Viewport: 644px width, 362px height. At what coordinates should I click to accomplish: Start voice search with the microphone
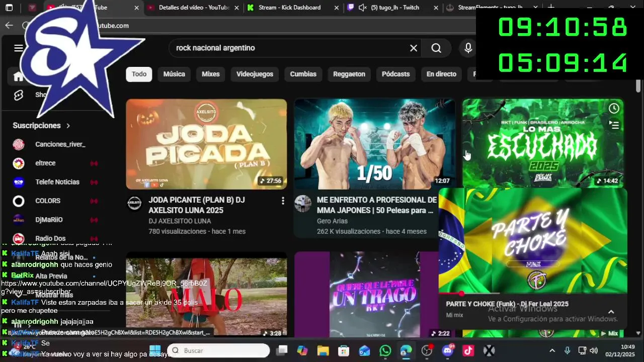pyautogui.click(x=468, y=48)
